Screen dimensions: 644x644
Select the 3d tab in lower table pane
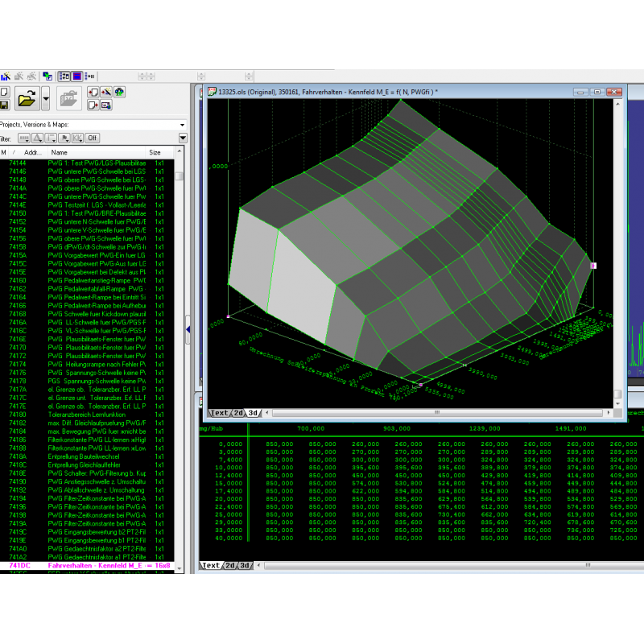point(245,565)
